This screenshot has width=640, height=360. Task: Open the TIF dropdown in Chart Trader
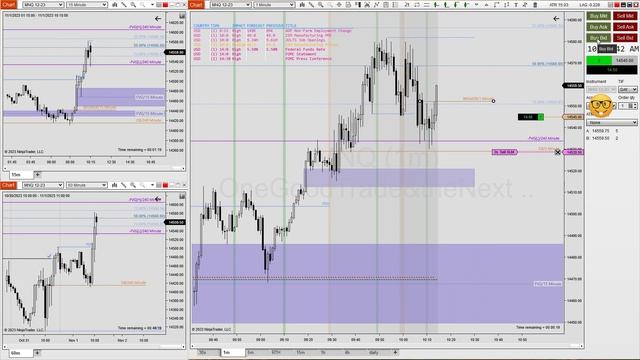[627, 89]
